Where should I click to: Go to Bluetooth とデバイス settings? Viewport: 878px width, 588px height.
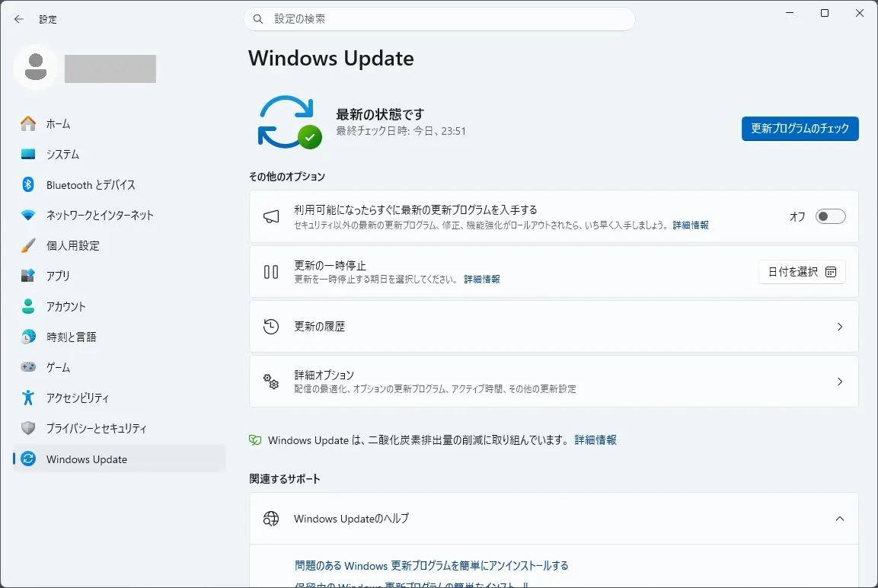click(x=120, y=185)
